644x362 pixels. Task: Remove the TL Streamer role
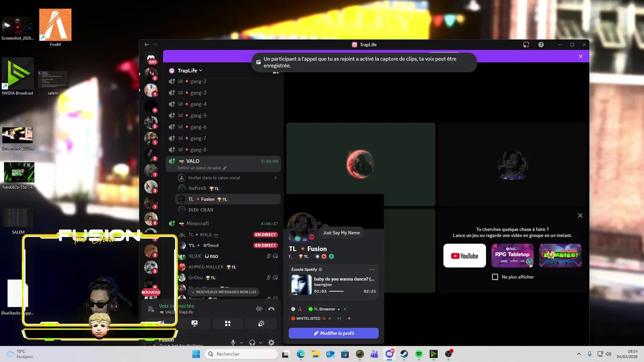345,309
